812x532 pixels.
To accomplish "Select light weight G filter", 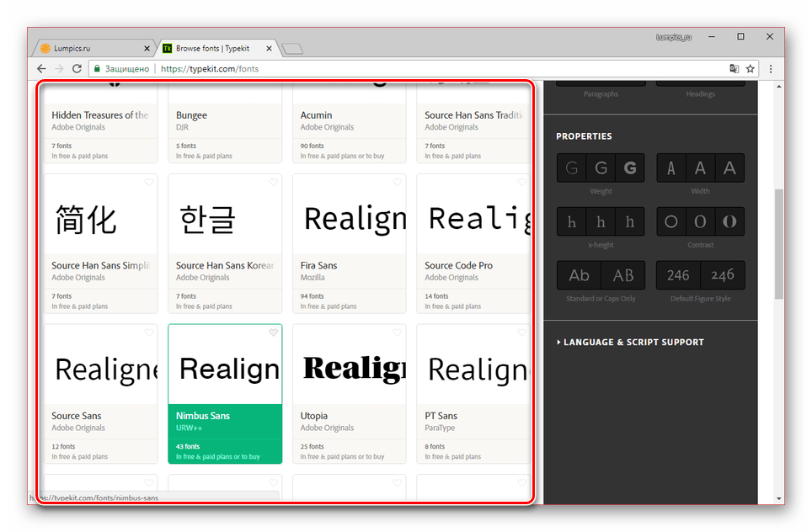I will pyautogui.click(x=572, y=168).
